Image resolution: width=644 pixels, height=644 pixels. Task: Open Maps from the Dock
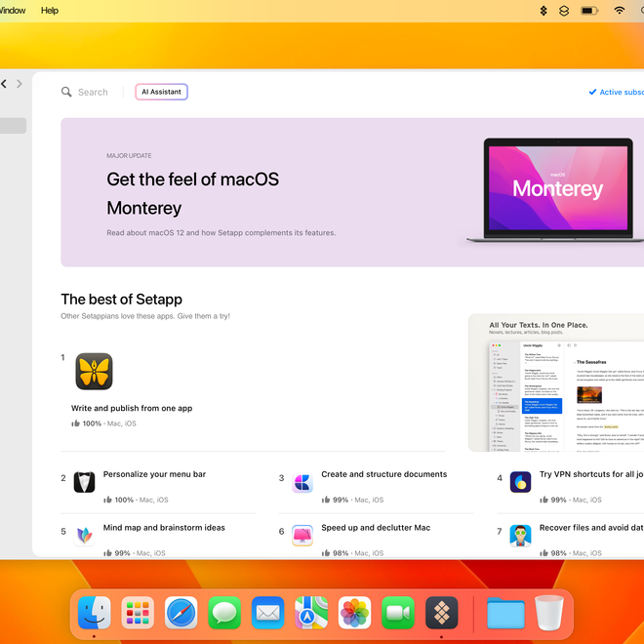[311, 613]
